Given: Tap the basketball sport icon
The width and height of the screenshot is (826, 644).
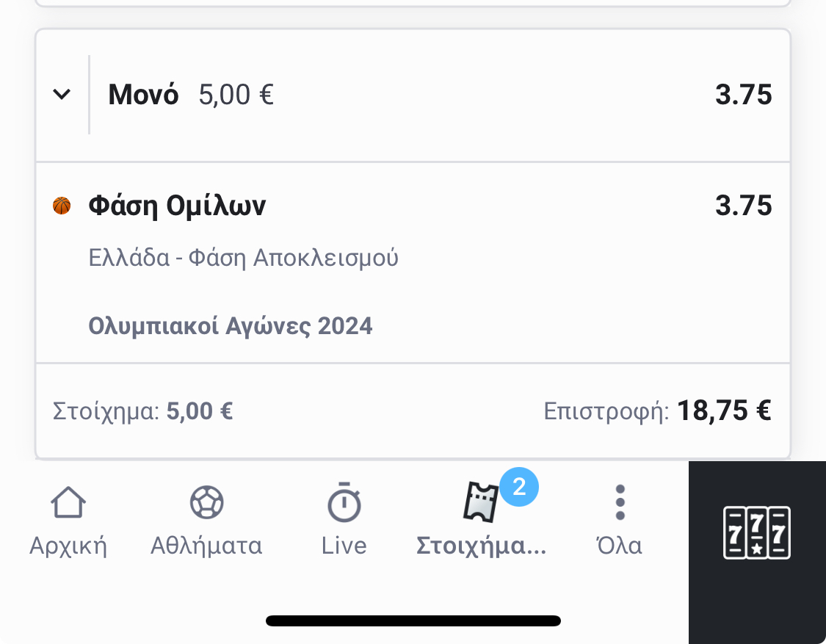Looking at the screenshot, I should pyautogui.click(x=62, y=206).
